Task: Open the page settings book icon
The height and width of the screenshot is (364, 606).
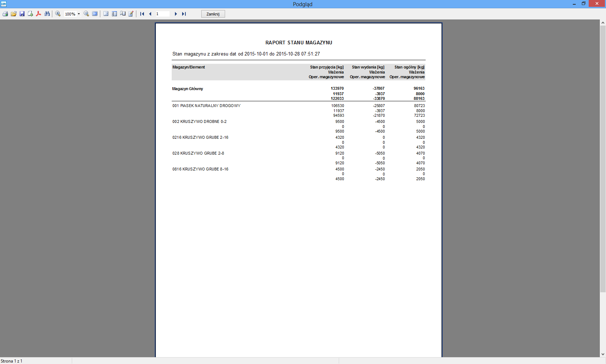Action: tap(123, 14)
